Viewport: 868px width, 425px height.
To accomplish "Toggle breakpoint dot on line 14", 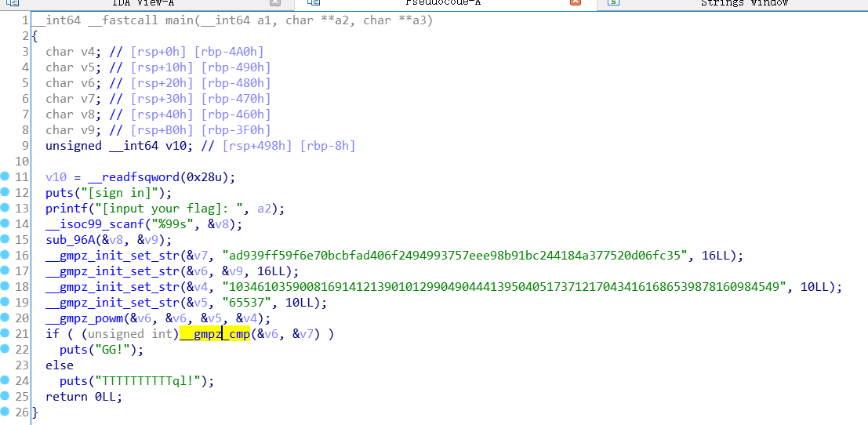I will click(x=5, y=223).
